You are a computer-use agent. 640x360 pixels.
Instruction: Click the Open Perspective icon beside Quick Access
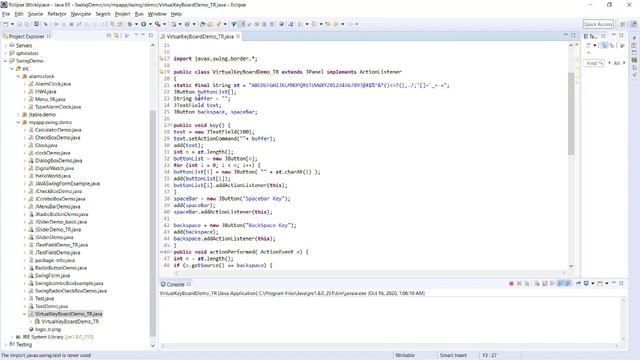(x=622, y=24)
